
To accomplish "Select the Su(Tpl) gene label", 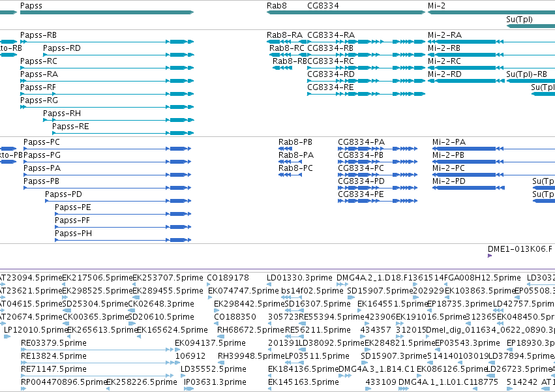I will tap(519, 20).
